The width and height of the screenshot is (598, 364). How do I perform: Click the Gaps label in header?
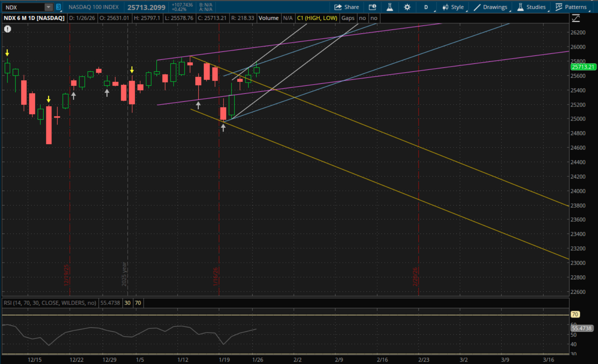(348, 18)
